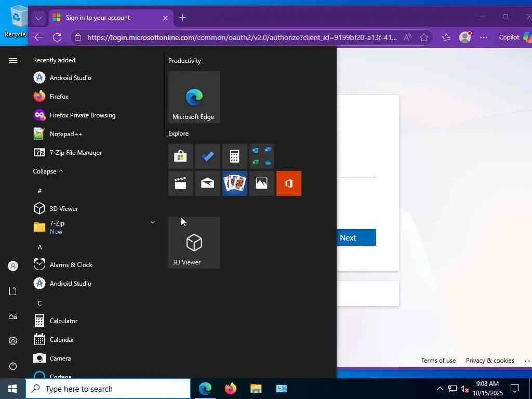Viewport: 532px width, 399px height.
Task: Select the Sign in to your account tab
Action: [x=111, y=18]
